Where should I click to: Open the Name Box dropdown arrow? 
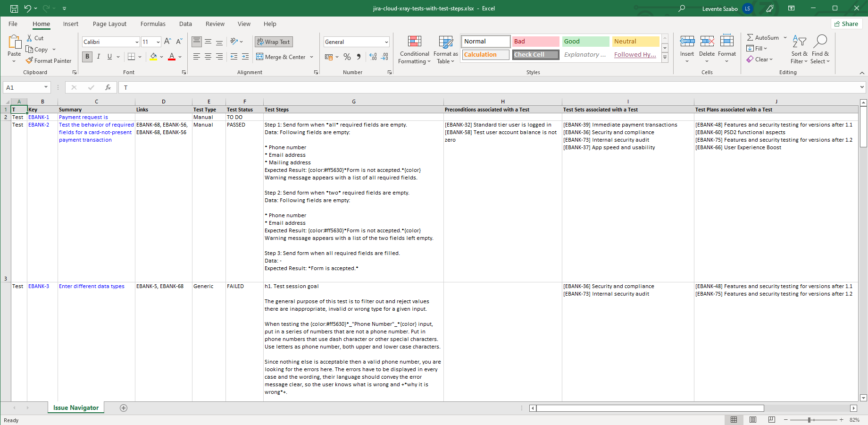click(x=46, y=87)
